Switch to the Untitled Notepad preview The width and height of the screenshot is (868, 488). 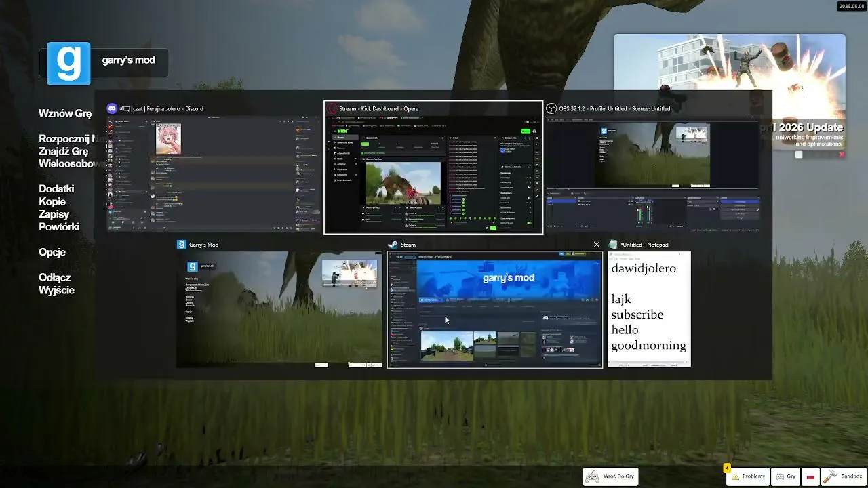tap(649, 310)
